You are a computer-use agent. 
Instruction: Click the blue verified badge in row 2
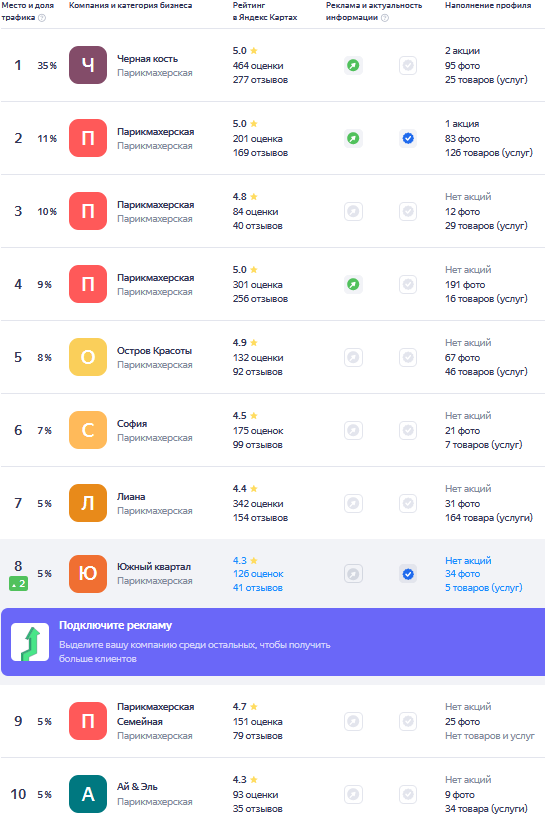pos(408,138)
